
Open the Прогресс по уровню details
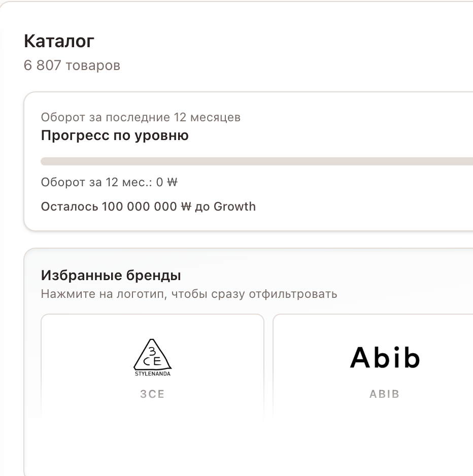tap(115, 135)
